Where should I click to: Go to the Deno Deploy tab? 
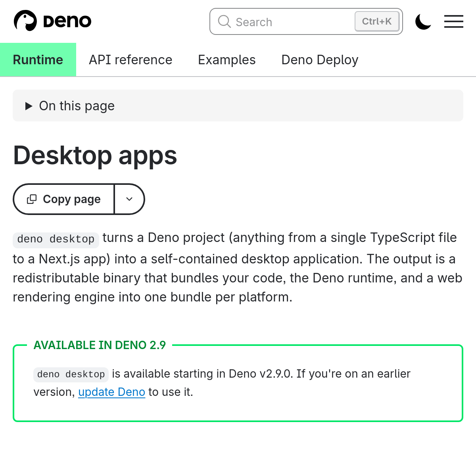[320, 59]
